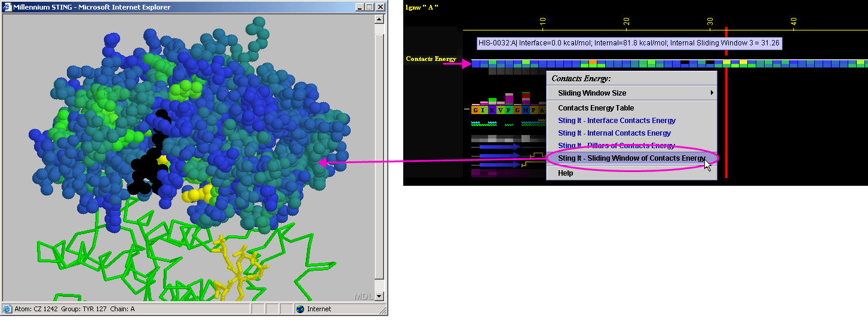Click the down scroll arrow in Millennium STING window
Image resolution: width=868 pixels, height=322 pixels.
[x=379, y=295]
